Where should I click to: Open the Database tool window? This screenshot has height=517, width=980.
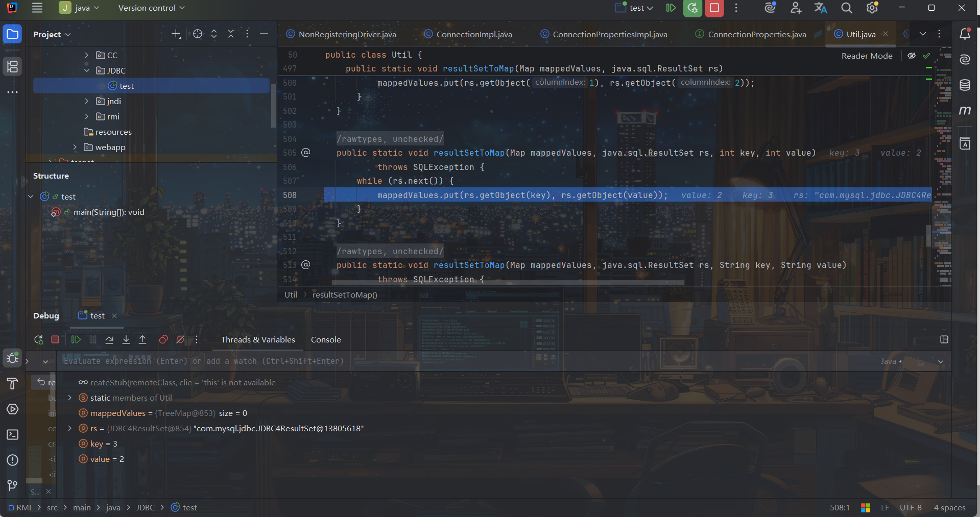tap(965, 85)
